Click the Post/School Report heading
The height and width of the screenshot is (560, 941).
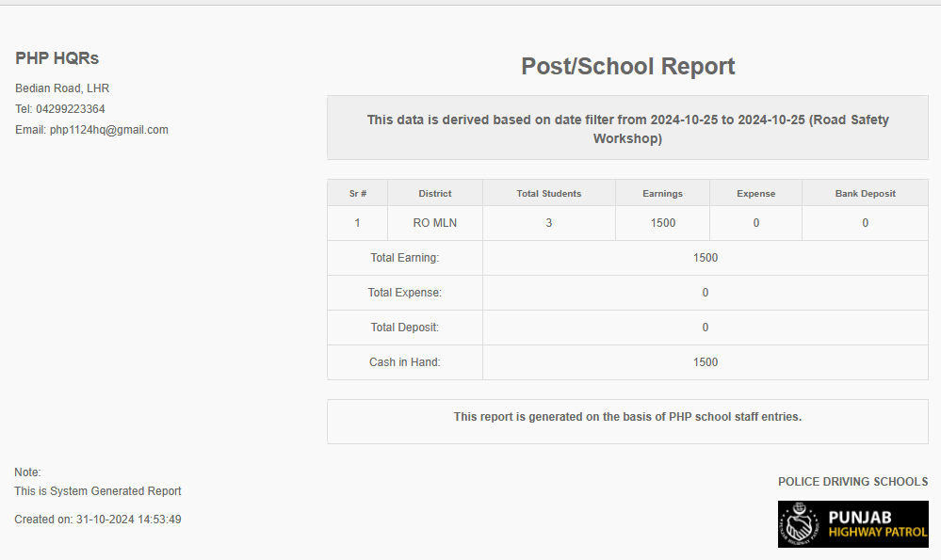click(627, 67)
